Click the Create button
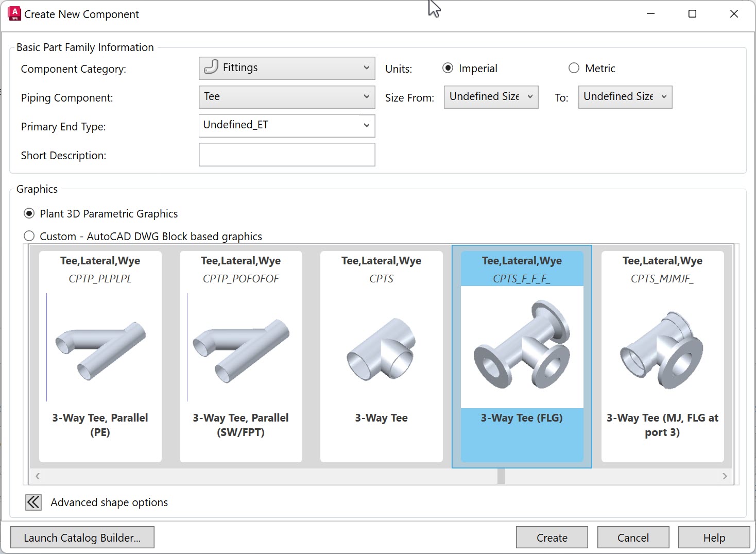 pyautogui.click(x=552, y=538)
